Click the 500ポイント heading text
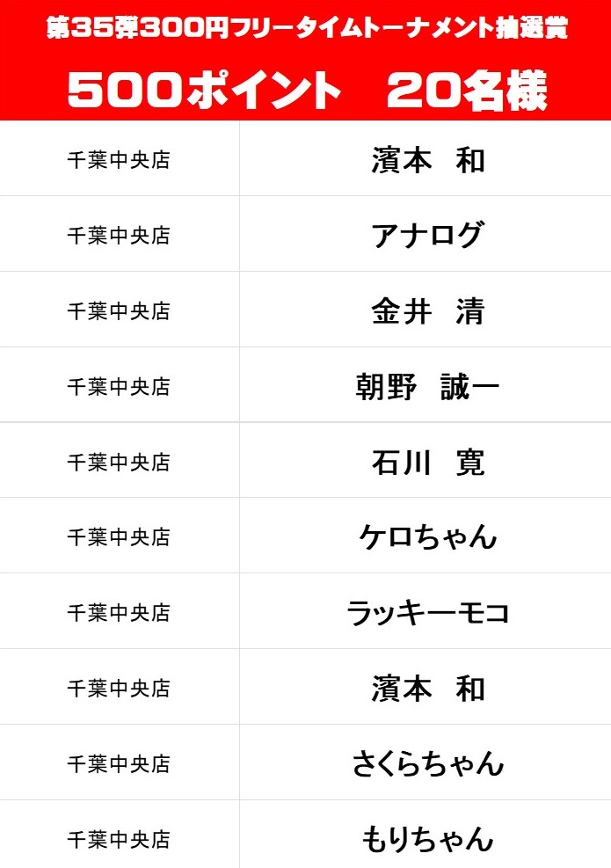611x868 pixels. (203, 90)
